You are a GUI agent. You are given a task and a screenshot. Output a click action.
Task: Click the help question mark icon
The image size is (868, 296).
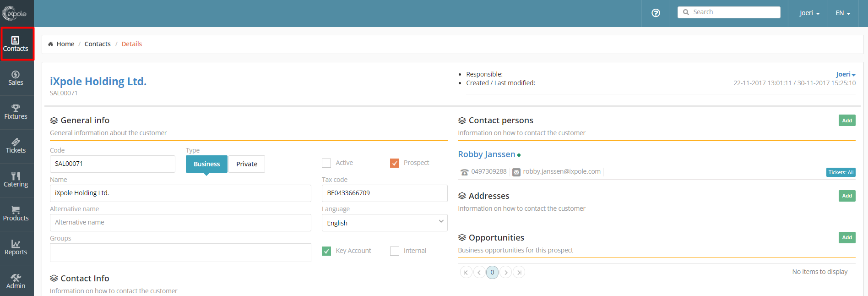coord(656,13)
